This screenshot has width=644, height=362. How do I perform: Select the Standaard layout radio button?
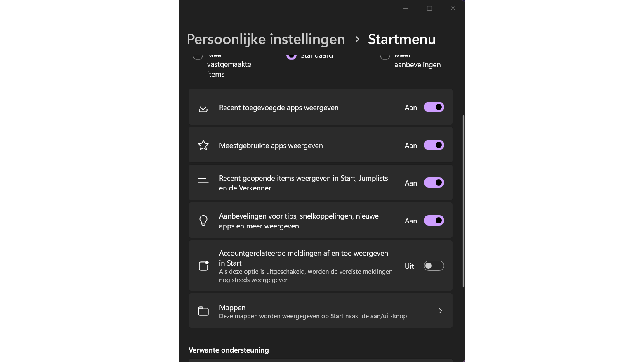click(x=291, y=56)
